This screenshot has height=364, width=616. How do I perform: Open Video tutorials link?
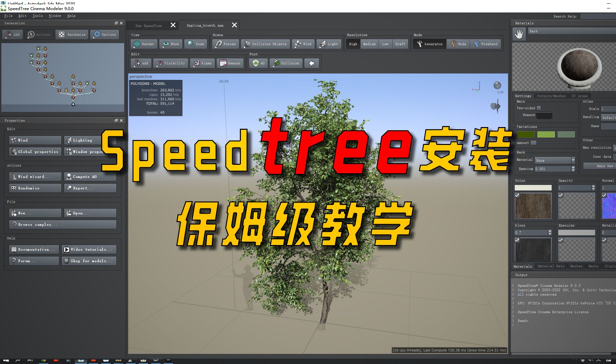tap(89, 249)
